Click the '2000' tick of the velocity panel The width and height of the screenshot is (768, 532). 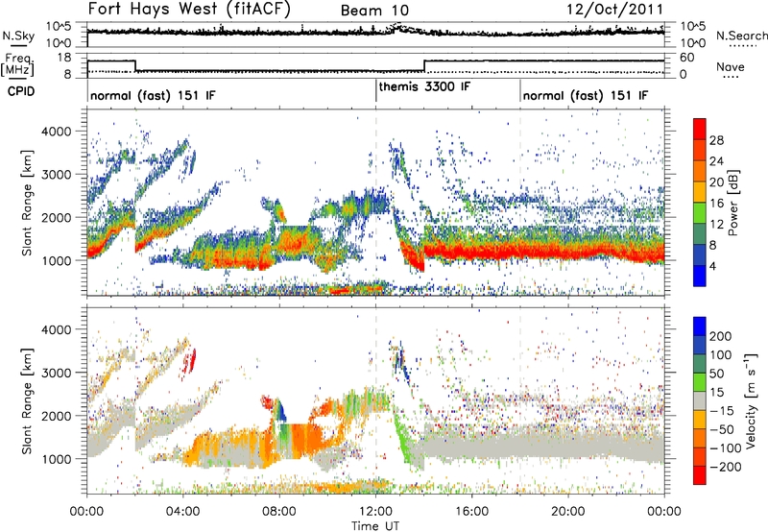(56, 416)
